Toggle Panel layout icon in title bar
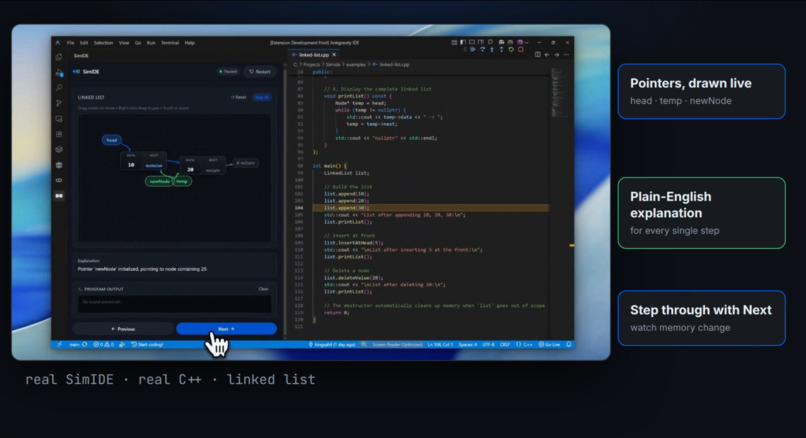The width and height of the screenshot is (806, 438). coord(471,42)
